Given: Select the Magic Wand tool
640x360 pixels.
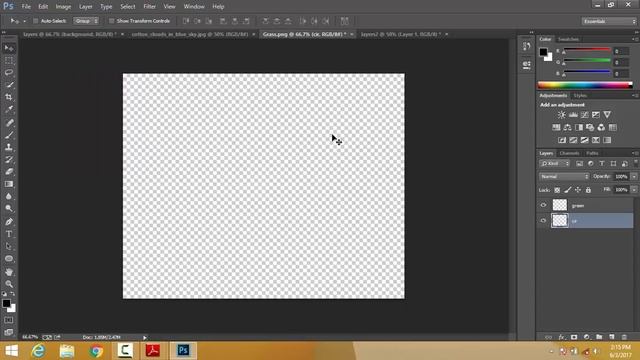Looking at the screenshot, I should (9, 85).
